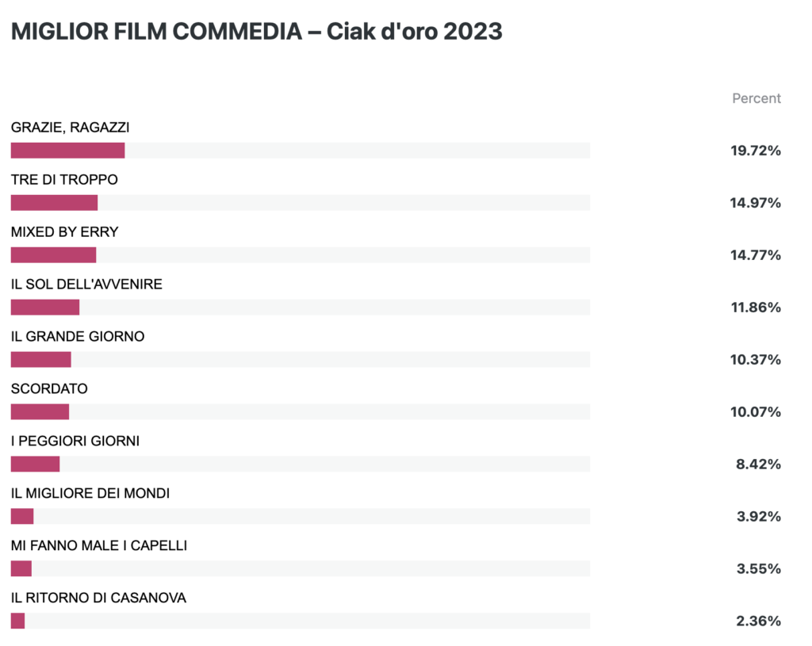Select the TRE DI TROPPO label

point(64,180)
